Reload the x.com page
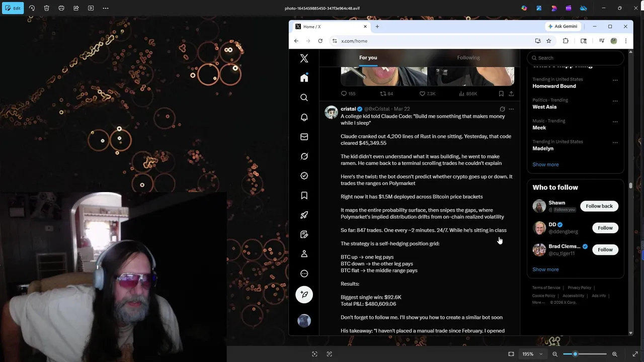This screenshot has height=362, width=644. (320, 41)
